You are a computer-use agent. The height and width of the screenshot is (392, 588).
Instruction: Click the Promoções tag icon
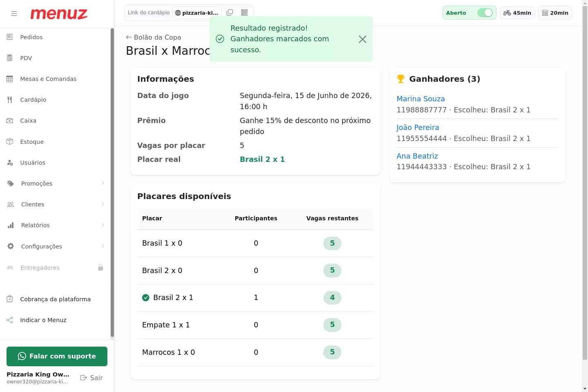coord(11,183)
